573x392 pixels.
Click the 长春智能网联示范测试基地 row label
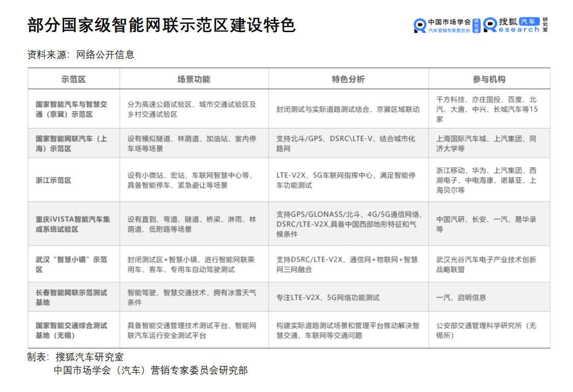click(71, 297)
